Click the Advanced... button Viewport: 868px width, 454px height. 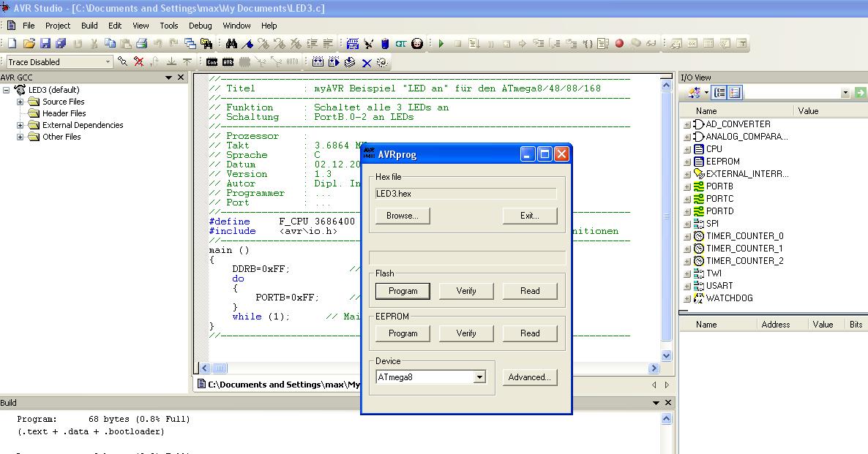(x=530, y=377)
